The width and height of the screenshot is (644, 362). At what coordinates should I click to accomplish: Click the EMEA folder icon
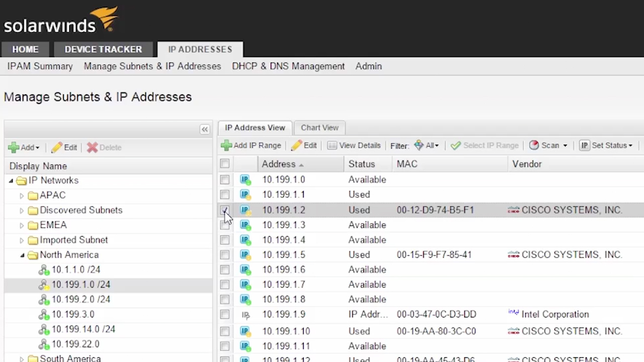(33, 225)
